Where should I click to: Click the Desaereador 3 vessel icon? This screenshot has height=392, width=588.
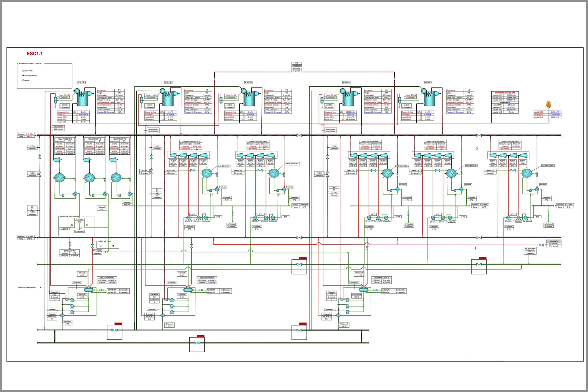[90, 290]
